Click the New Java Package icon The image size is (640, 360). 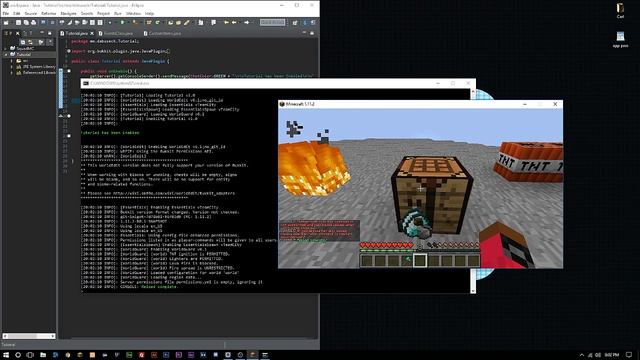click(149, 23)
